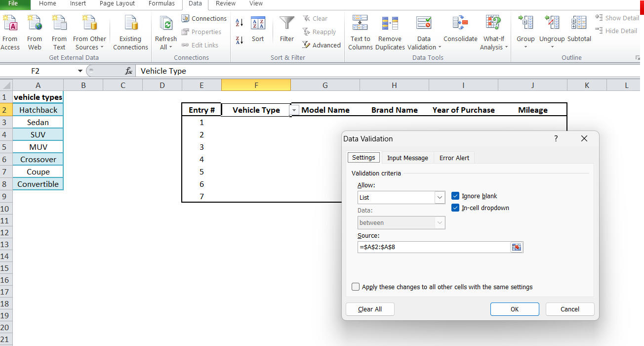Switch to the Formulas tab
644x346 pixels.
pyautogui.click(x=161, y=3)
